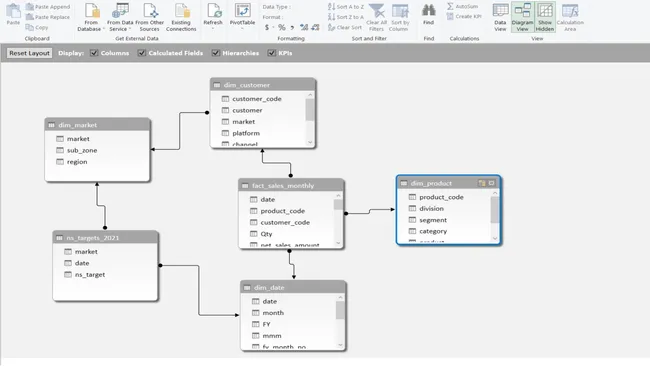Viewport: 650px width, 366px height.
Task: Refresh the data model
Action: coord(213,16)
